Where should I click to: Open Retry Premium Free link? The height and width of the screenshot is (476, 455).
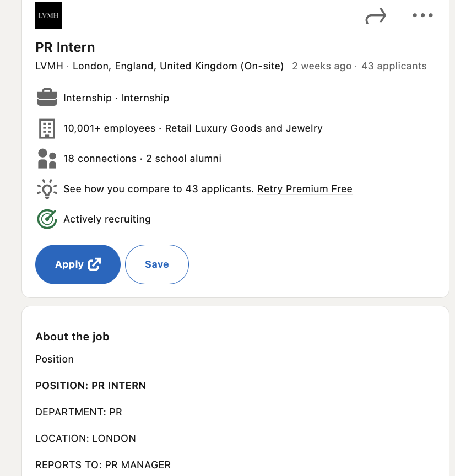(305, 189)
